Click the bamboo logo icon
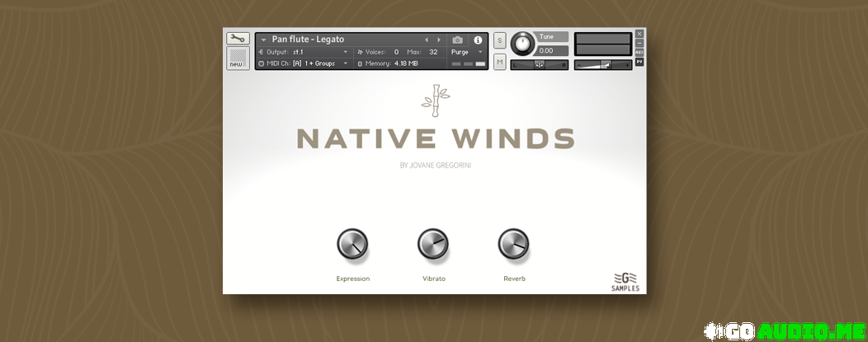 (x=435, y=101)
